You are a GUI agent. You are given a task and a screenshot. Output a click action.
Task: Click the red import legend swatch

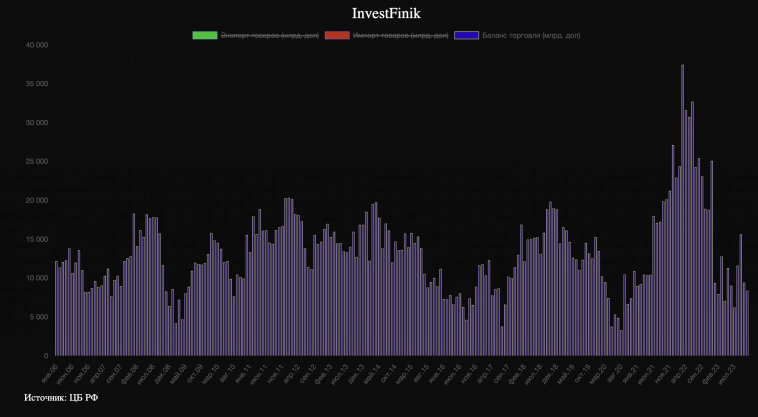(337, 35)
